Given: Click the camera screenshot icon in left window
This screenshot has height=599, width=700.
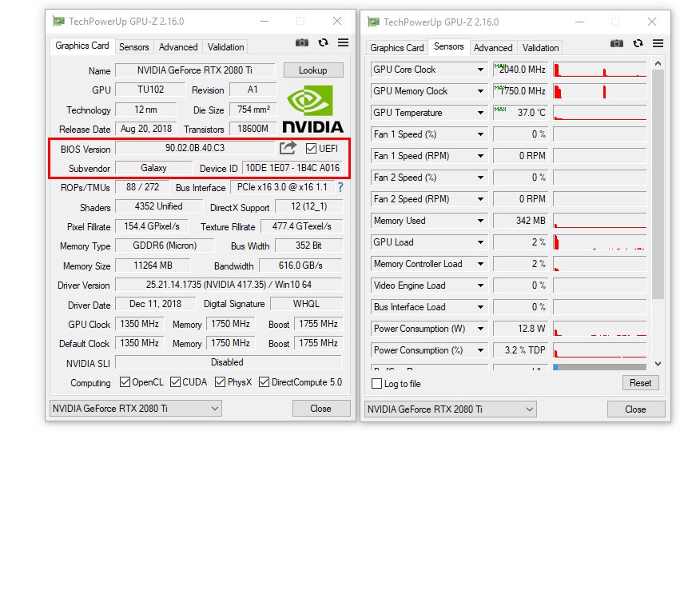Looking at the screenshot, I should click(302, 43).
